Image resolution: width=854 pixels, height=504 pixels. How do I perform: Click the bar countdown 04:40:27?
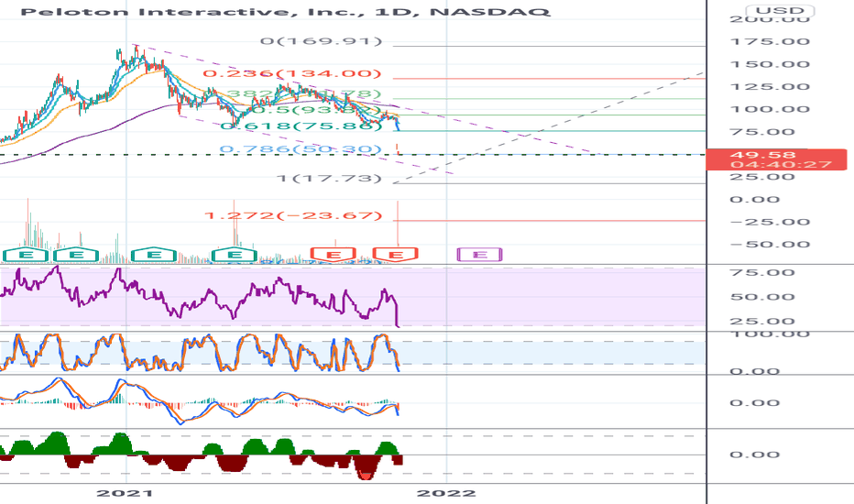point(781,165)
